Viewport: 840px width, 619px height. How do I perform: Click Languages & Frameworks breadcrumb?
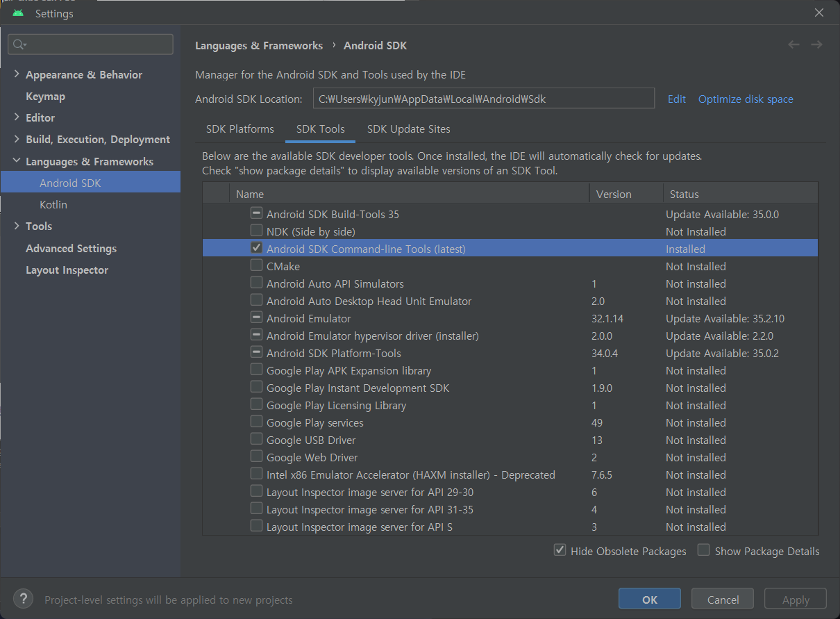click(x=259, y=45)
